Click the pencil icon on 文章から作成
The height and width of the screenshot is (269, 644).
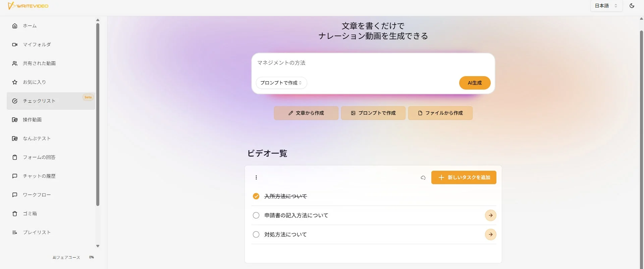(290, 113)
